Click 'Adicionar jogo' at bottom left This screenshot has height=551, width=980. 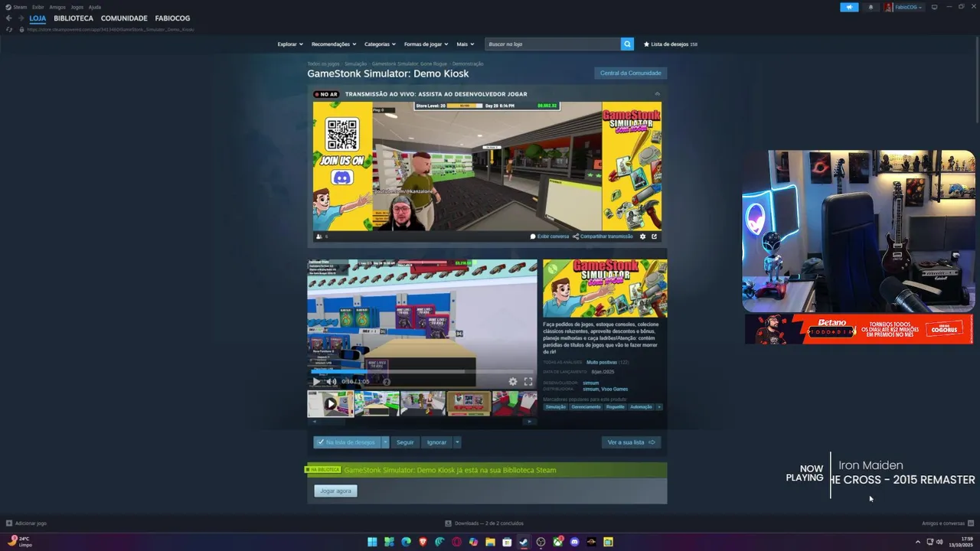click(x=26, y=523)
